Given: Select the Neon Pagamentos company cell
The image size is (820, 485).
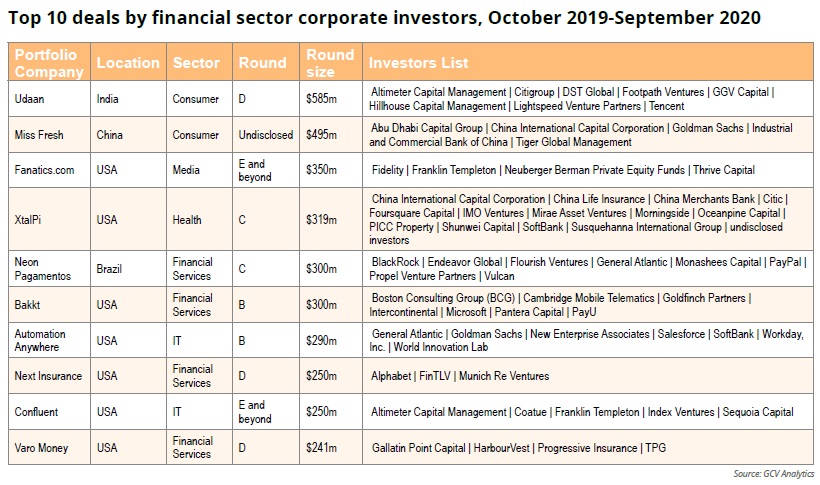Looking at the screenshot, I should [x=41, y=269].
